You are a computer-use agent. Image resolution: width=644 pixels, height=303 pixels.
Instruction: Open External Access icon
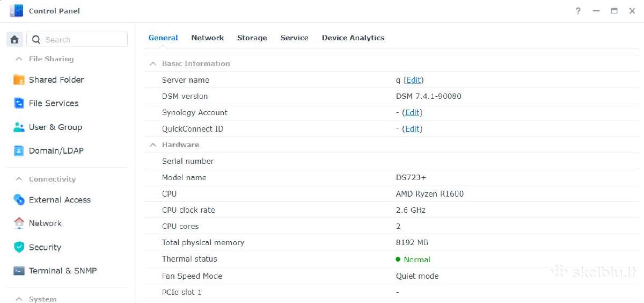(x=19, y=200)
